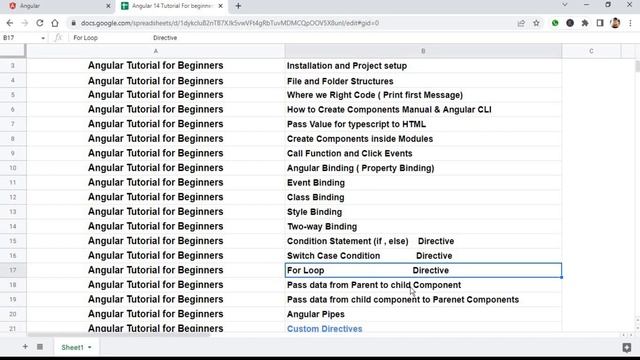Click the B17 name box
This screenshot has width=640, height=360.
click(x=20, y=38)
